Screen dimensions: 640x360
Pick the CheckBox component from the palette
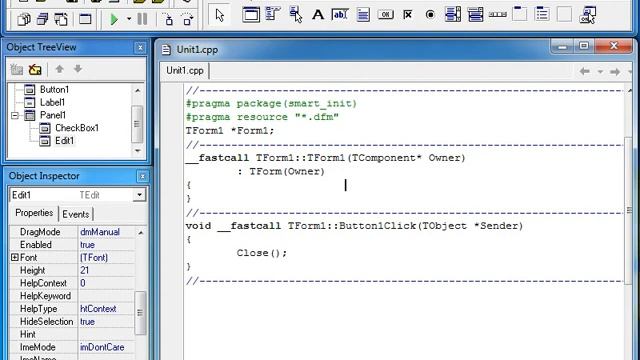pyautogui.click(x=408, y=15)
